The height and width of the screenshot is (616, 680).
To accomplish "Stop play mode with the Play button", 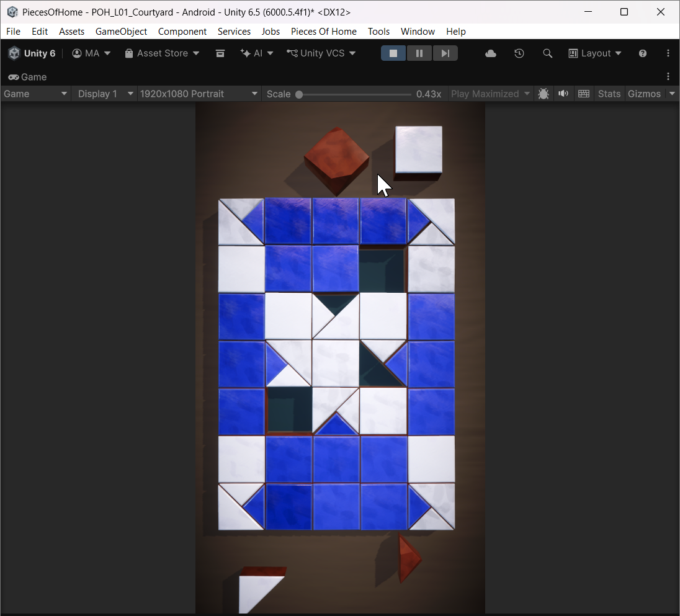I will click(393, 53).
